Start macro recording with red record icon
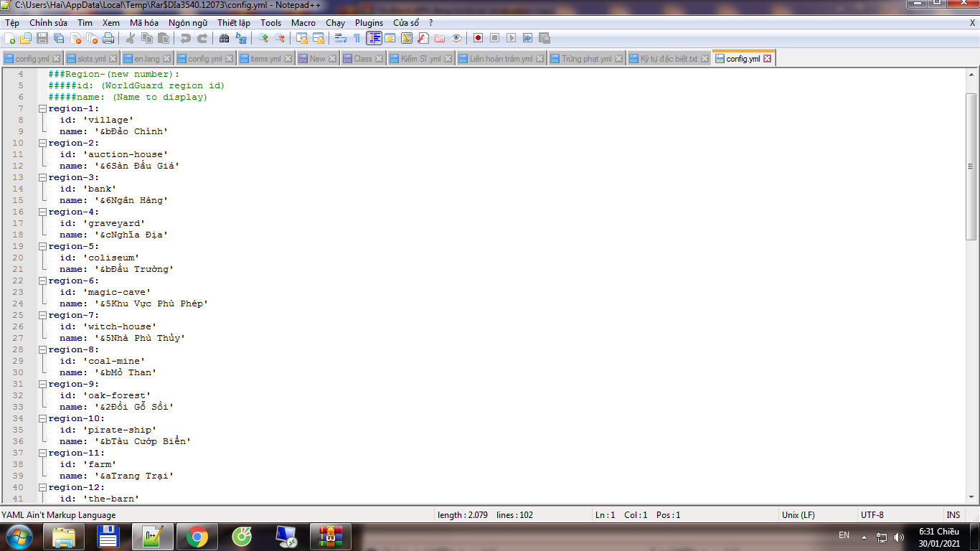980x551 pixels. pyautogui.click(x=478, y=38)
